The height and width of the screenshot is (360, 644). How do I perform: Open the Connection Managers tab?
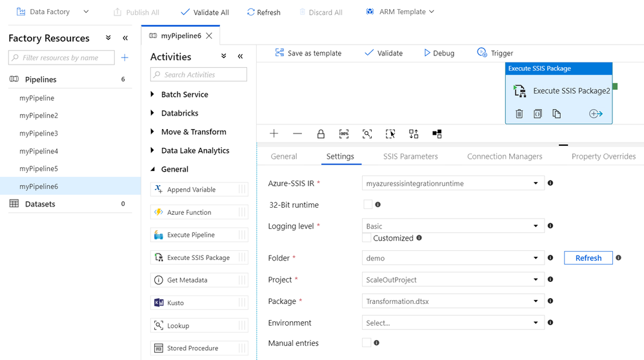tap(505, 156)
